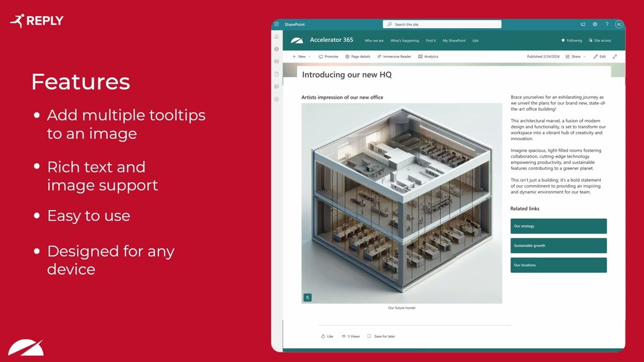Save this page for later

pos(381,336)
